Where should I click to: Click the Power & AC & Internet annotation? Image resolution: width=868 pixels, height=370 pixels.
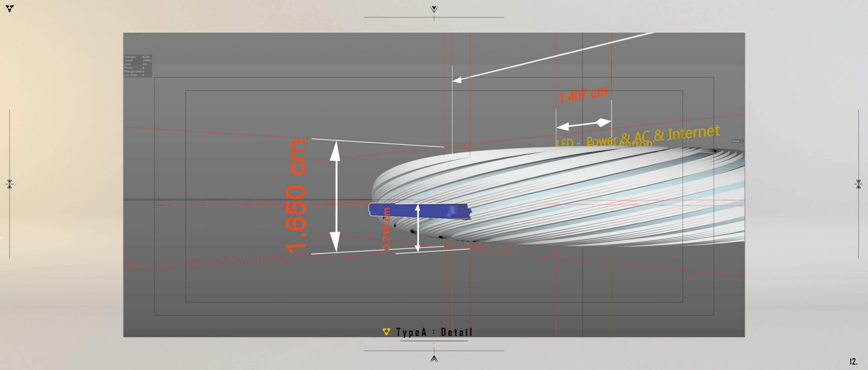point(653,135)
